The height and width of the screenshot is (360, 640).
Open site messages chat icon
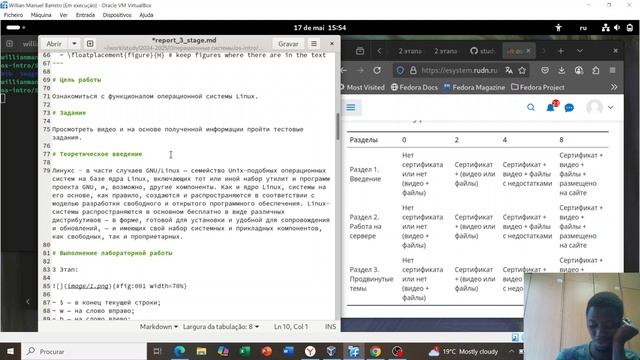(x=569, y=108)
